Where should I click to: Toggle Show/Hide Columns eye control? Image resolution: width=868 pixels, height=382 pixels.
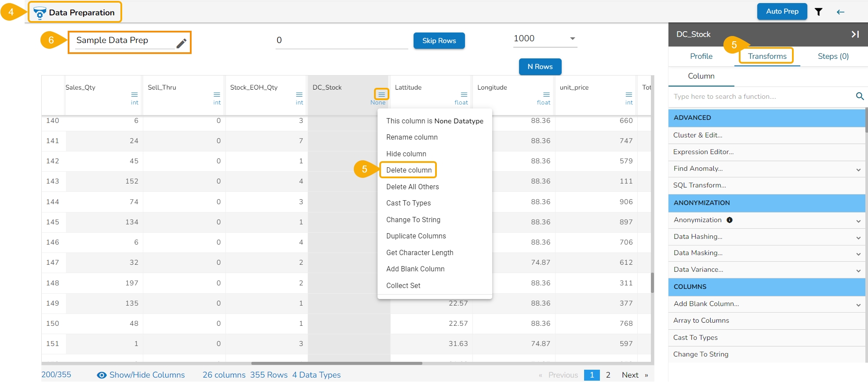click(x=102, y=375)
